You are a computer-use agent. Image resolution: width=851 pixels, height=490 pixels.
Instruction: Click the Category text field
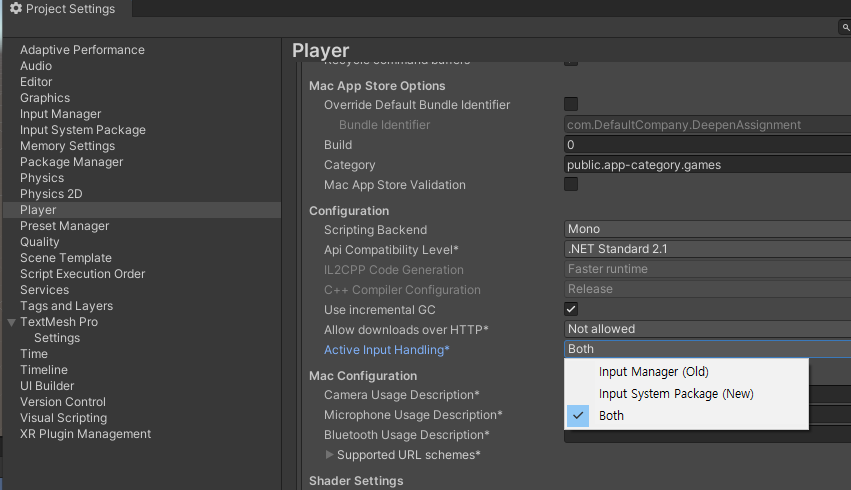click(707, 165)
